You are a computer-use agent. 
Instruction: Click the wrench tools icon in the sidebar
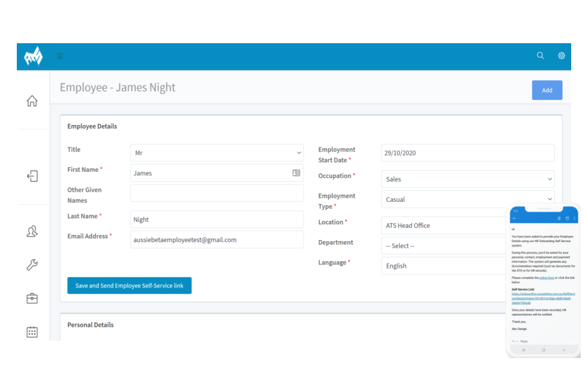(x=32, y=264)
